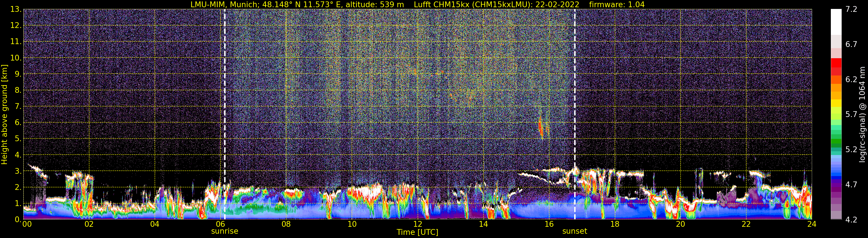Image resolution: width=868 pixels, height=238 pixels.
Task: Click the height axis tick '7.'
Action: click(x=18, y=106)
